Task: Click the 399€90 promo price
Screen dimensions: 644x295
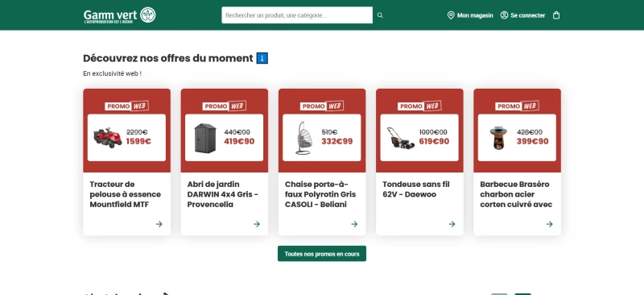Action: click(532, 142)
